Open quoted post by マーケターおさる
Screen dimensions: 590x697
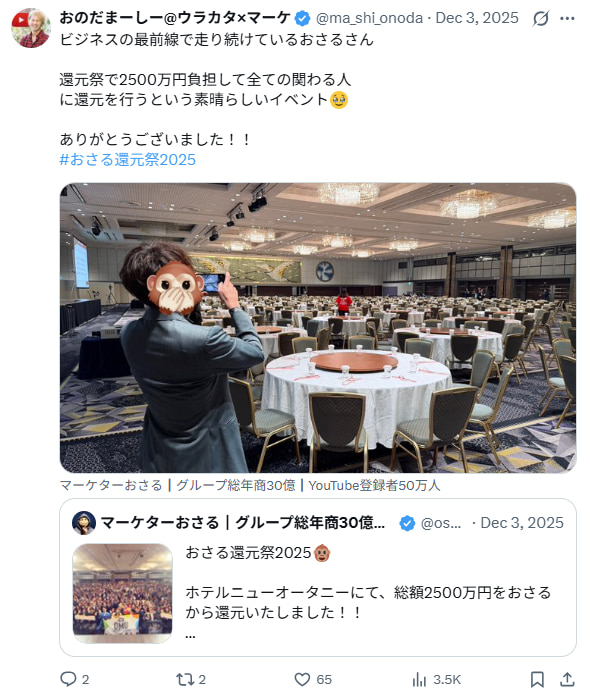pyautogui.click(x=318, y=577)
